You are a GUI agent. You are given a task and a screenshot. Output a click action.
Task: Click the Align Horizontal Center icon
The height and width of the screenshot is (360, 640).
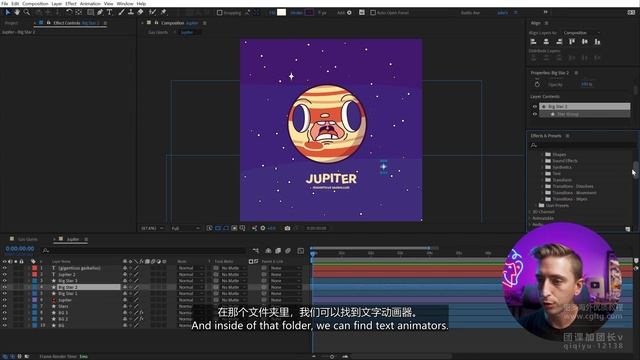coord(546,42)
